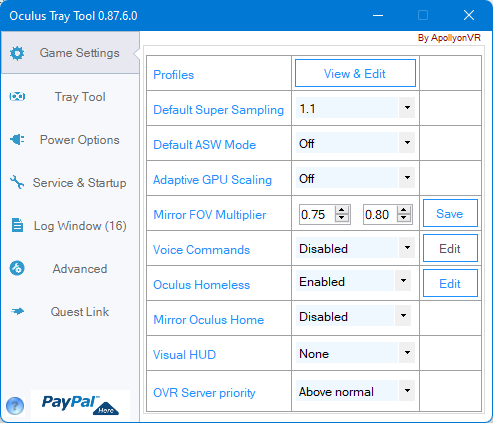Expand Default Super Sampling dropdown
493x423 pixels.
point(407,108)
